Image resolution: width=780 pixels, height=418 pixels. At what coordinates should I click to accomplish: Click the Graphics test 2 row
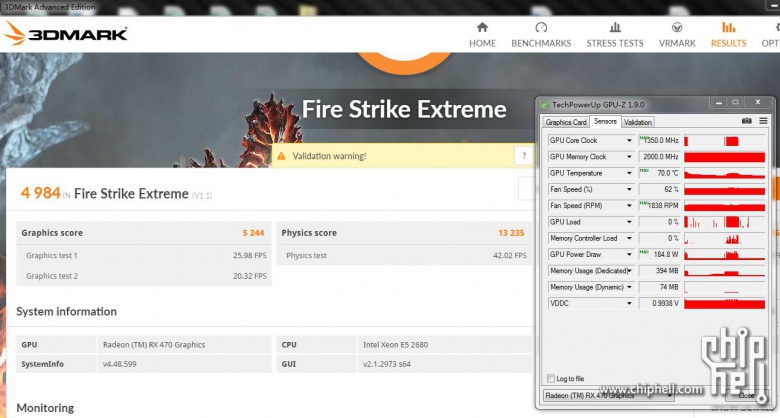tap(144, 276)
